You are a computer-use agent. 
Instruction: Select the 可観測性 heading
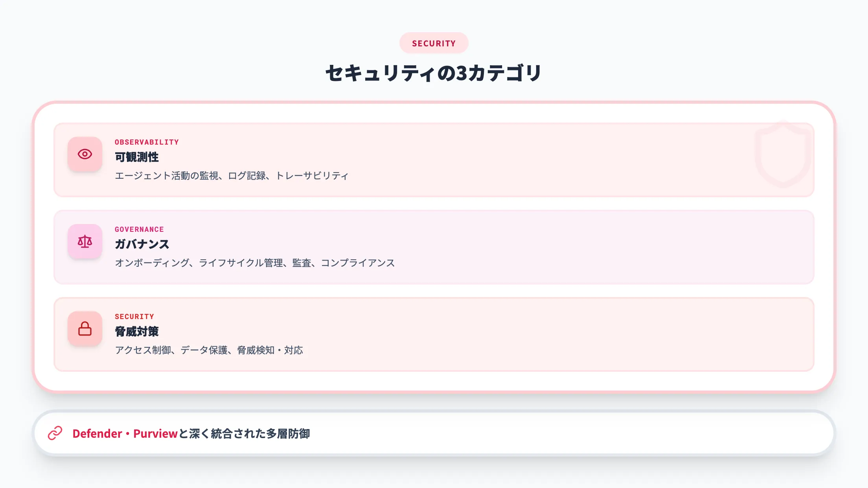pos(137,157)
